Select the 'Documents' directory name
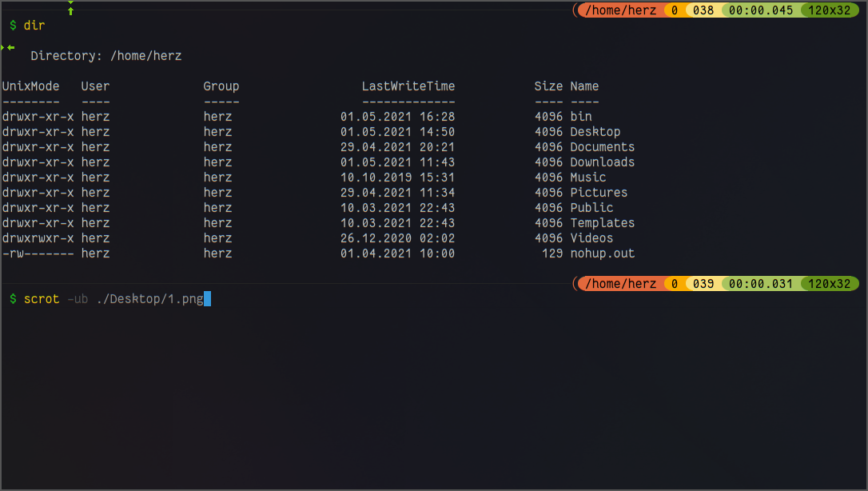This screenshot has height=491, width=868. click(603, 147)
